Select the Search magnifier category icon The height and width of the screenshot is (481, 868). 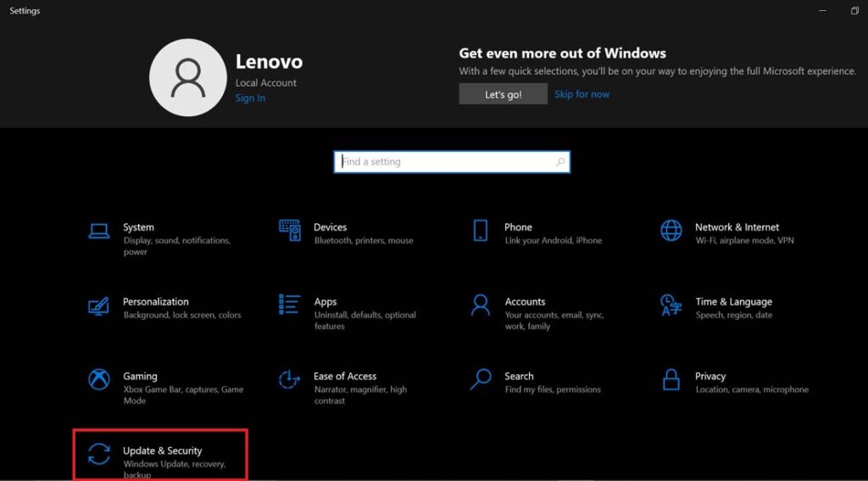click(x=481, y=379)
